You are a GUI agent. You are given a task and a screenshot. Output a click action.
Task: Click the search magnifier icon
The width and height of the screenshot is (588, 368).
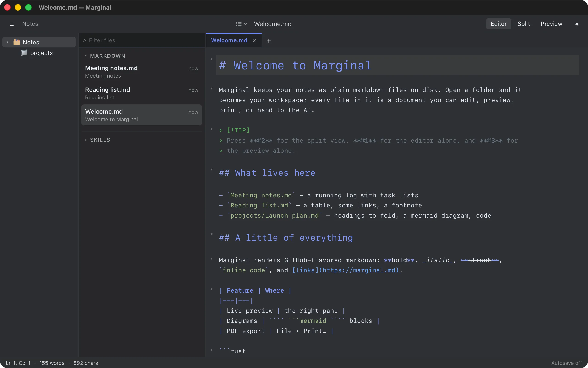click(85, 40)
